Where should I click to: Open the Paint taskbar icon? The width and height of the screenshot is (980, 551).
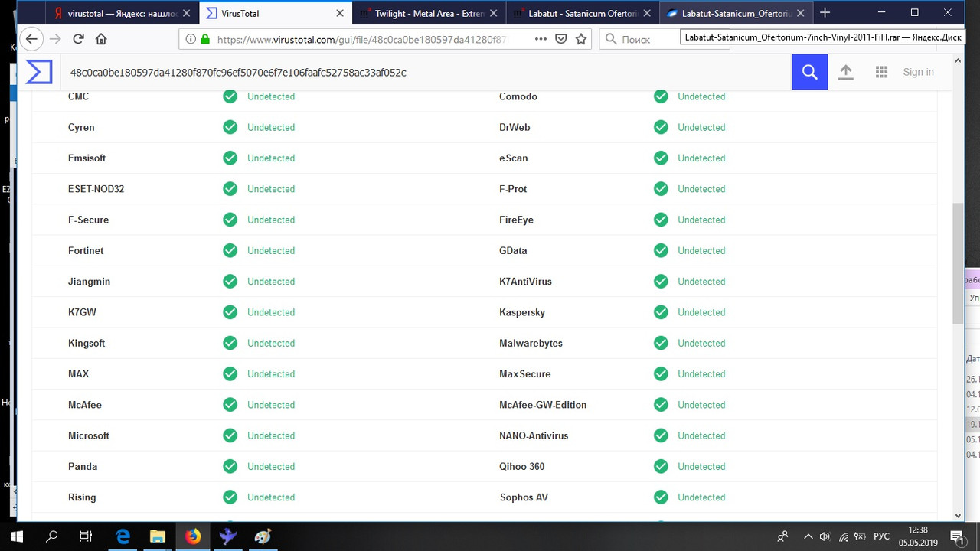point(262,536)
